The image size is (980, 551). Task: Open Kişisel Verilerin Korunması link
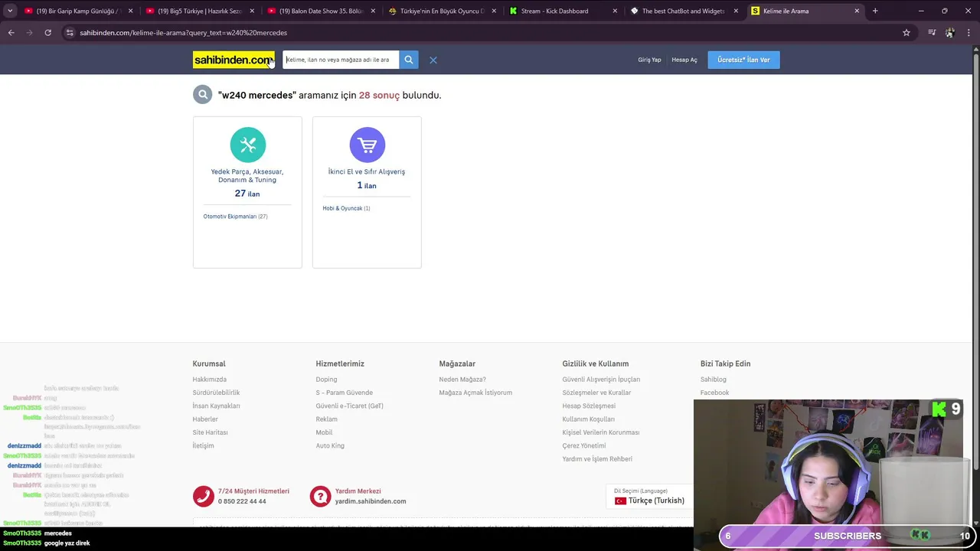click(x=601, y=432)
